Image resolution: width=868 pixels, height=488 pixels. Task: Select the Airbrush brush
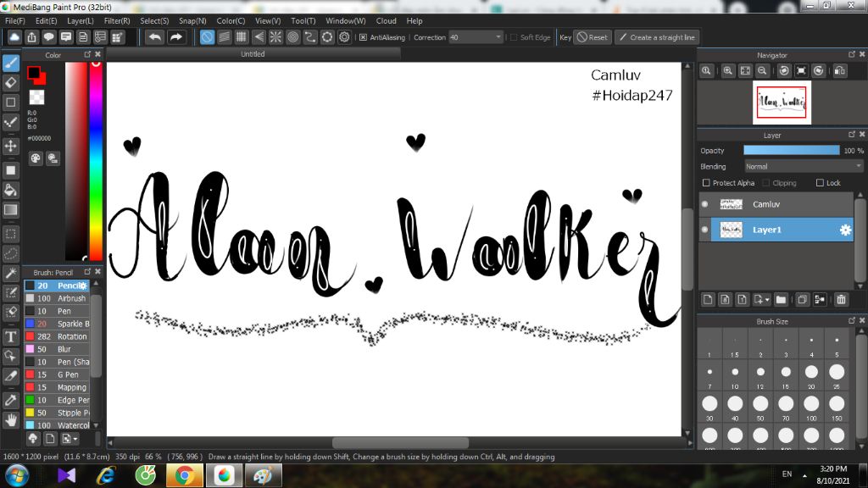(57, 298)
